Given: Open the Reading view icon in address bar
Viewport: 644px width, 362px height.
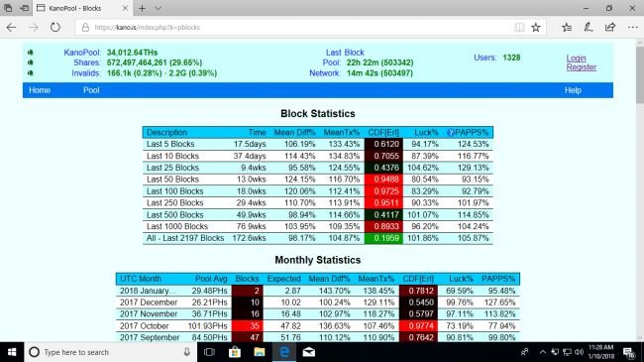Looking at the screenshot, I should (519, 28).
